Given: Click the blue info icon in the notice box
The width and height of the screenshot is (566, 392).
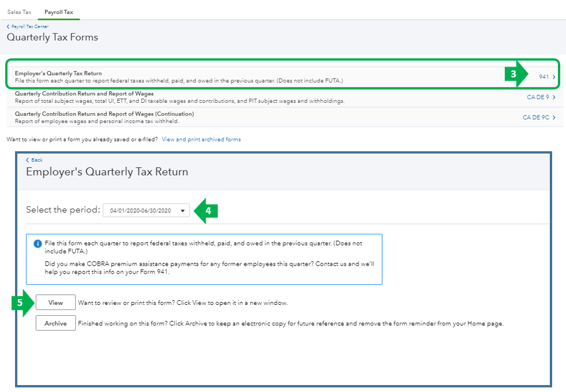Looking at the screenshot, I should 38,244.
